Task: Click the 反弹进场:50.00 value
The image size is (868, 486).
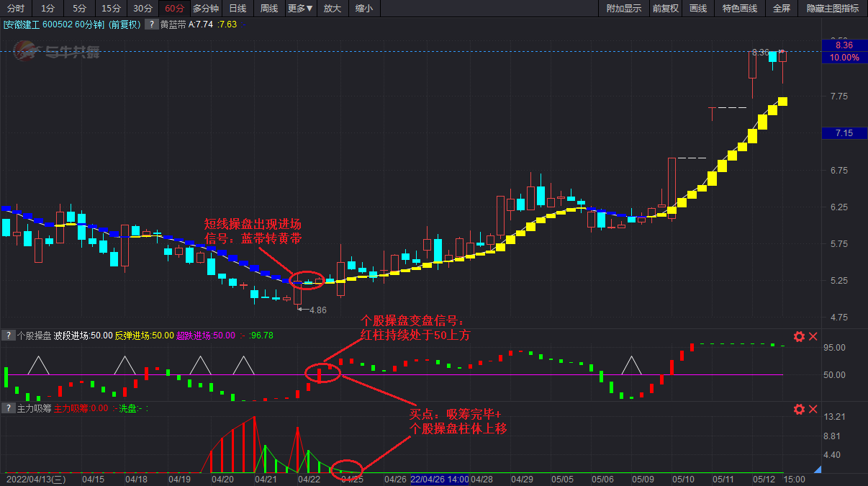Action: [145, 336]
